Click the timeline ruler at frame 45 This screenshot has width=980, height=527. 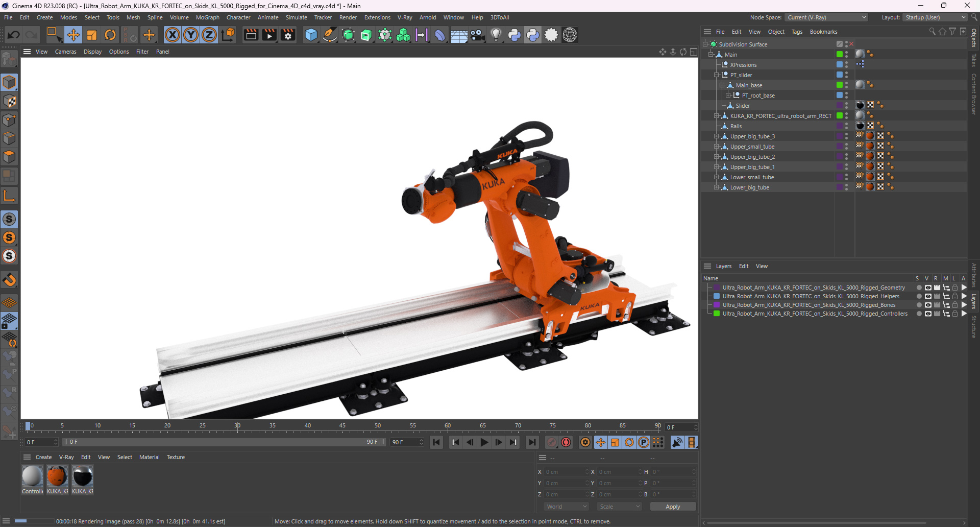342,426
